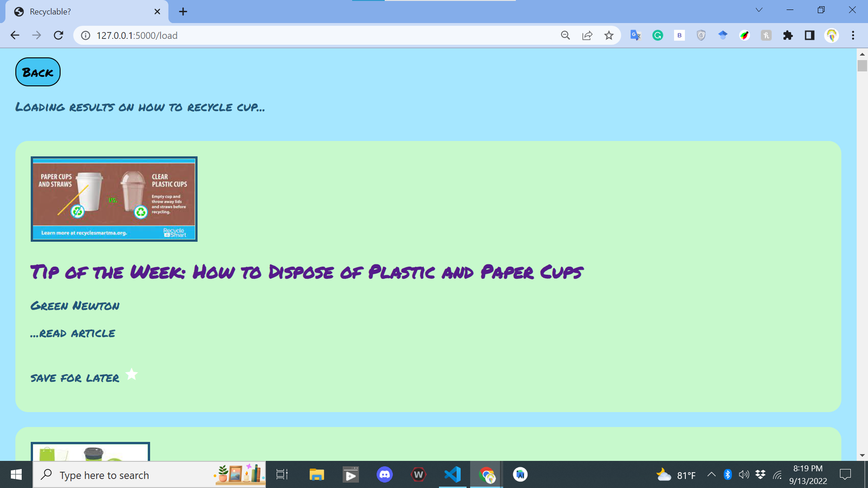Open a new browser tab
The image size is (868, 488).
click(x=183, y=12)
